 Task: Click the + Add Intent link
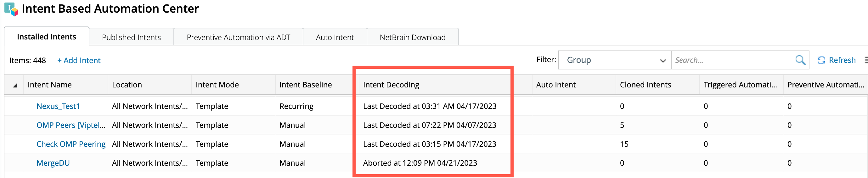(79, 61)
